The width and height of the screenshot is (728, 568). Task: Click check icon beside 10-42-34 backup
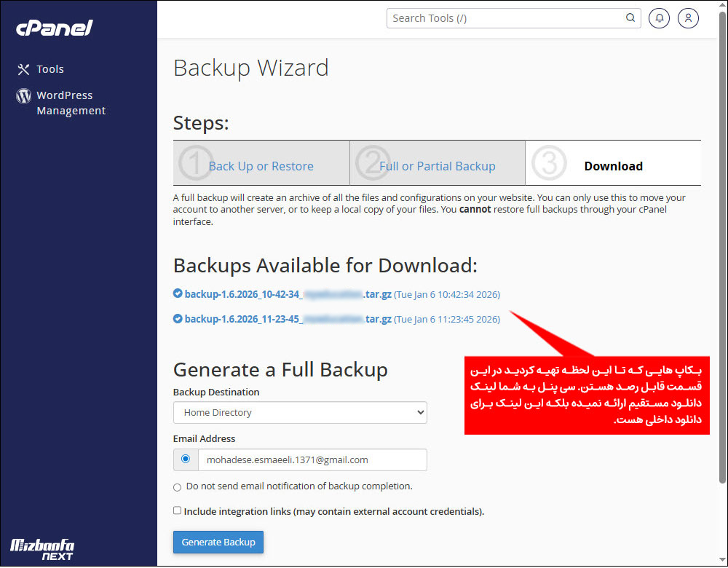point(178,293)
